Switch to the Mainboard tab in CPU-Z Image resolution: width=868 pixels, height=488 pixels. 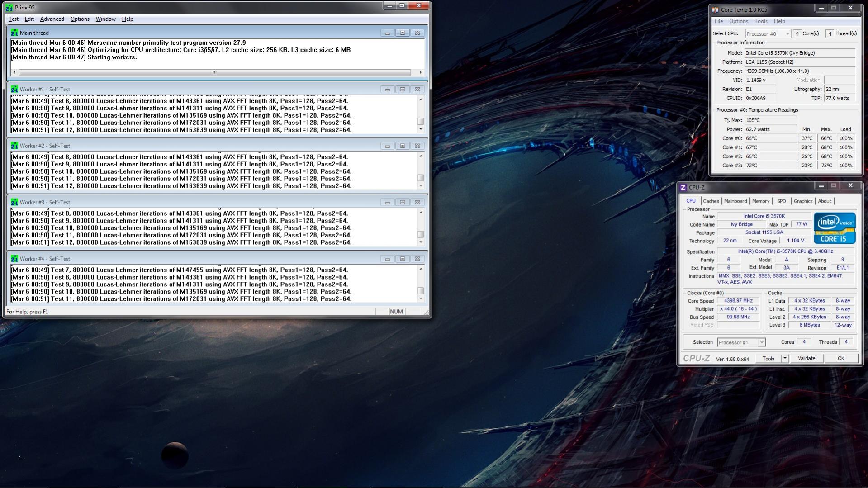[x=735, y=201]
